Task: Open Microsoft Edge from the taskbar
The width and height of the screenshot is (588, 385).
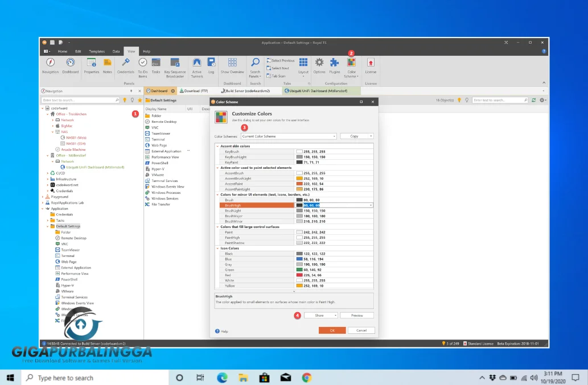Action: point(222,378)
